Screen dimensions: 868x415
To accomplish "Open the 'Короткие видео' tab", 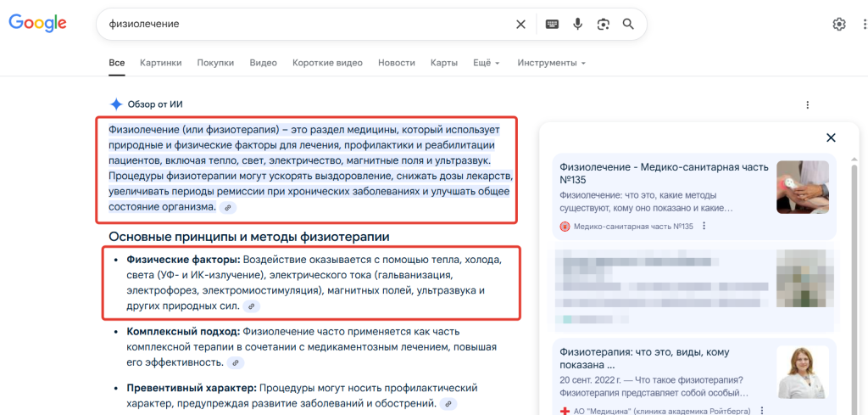I will [x=327, y=63].
